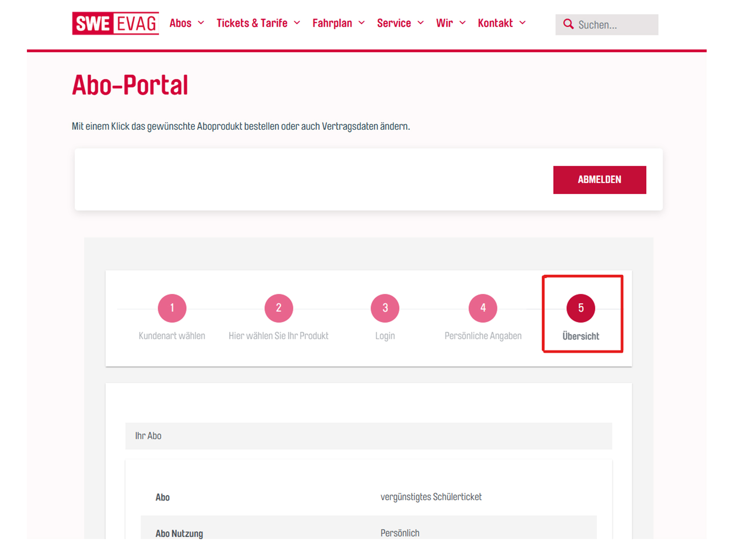
Task: Expand Tickets & Tarife dropdown arrow
Action: pyautogui.click(x=297, y=23)
